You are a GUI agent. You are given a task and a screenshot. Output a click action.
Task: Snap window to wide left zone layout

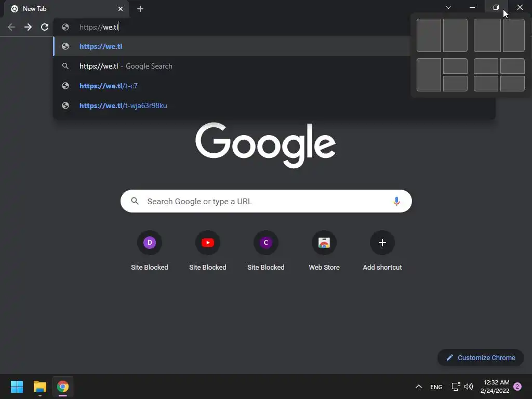tap(487, 35)
